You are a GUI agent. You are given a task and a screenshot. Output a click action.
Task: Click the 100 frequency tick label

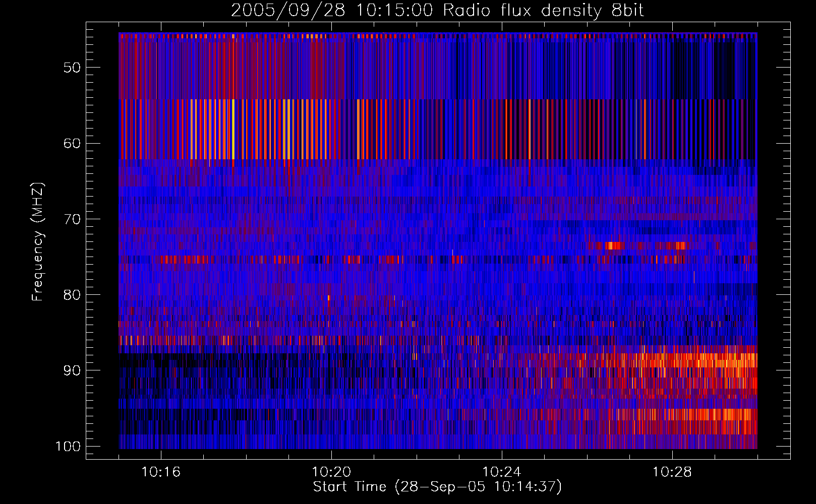(x=68, y=447)
